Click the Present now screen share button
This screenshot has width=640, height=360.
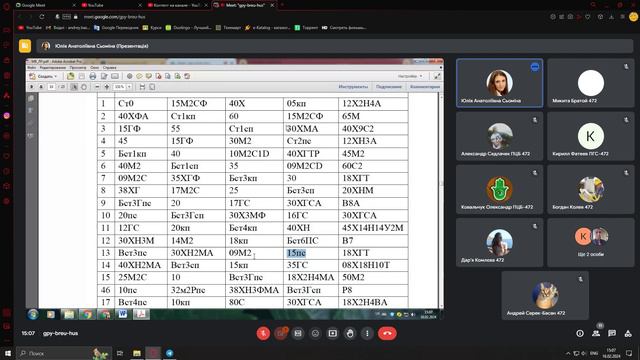[x=333, y=333]
